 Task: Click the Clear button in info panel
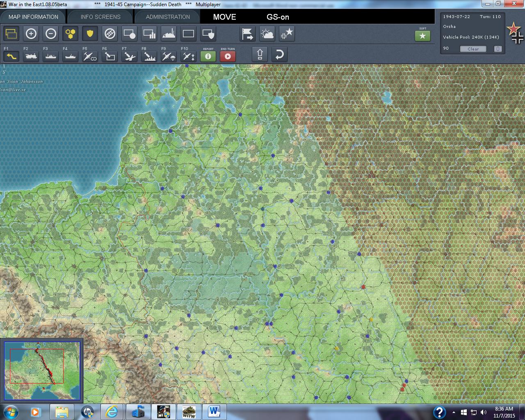(473, 49)
